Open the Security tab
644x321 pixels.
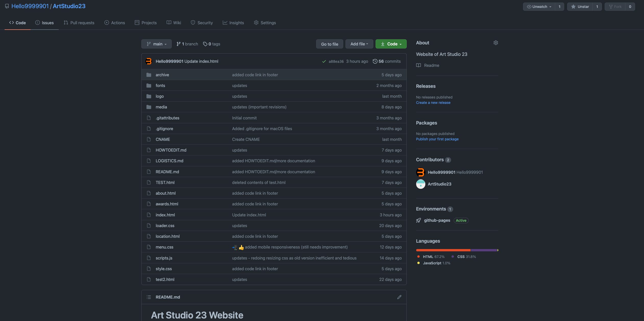point(202,23)
